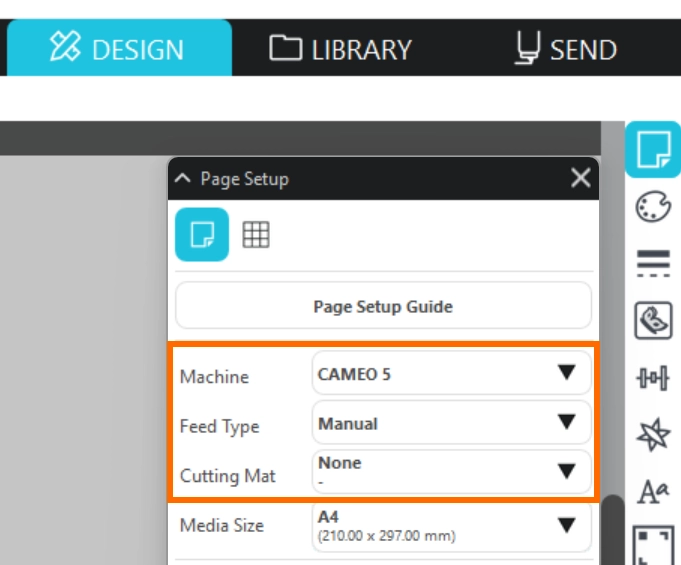Open the Line Style panel icon

(653, 263)
